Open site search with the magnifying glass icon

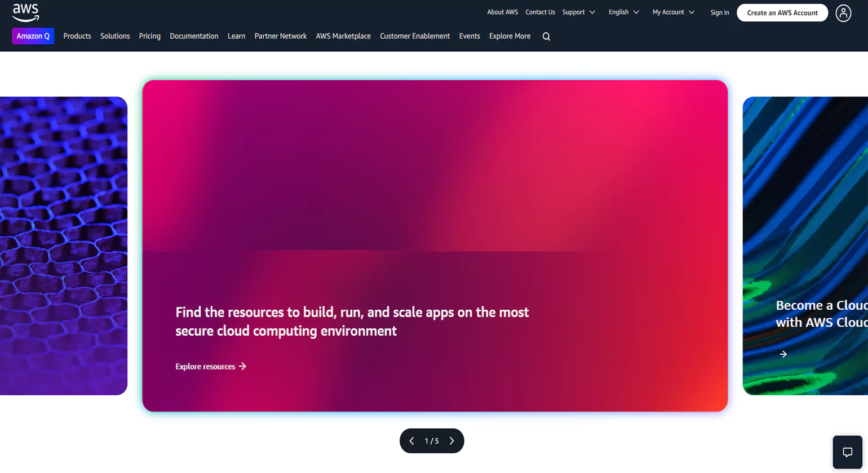(546, 36)
